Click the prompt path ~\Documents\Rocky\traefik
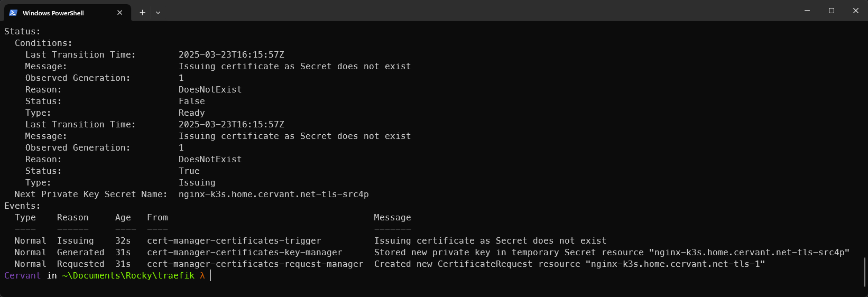Viewport: 868px width, 297px height. click(128, 276)
